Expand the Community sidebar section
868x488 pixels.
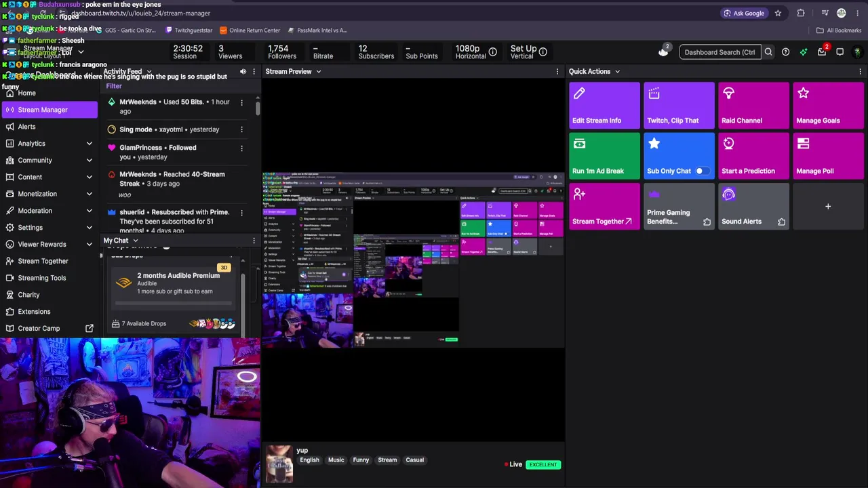coord(89,161)
